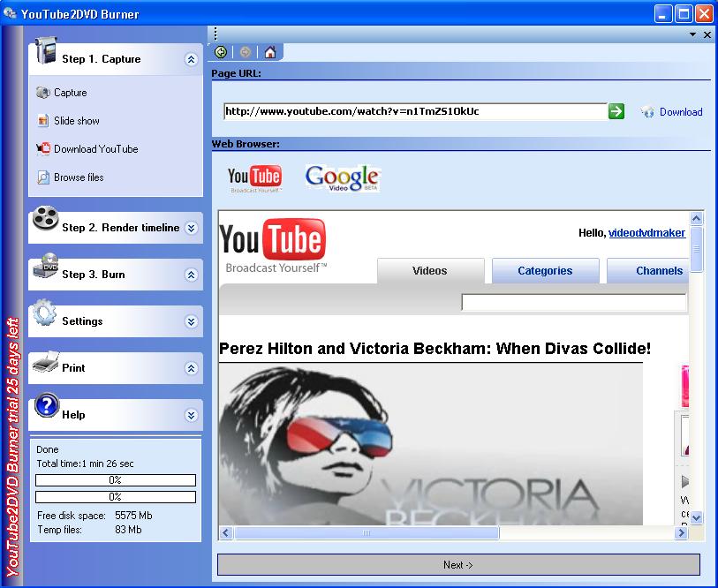Click the browser Forward arrow icon
This screenshot has height=588, width=718.
246,52
